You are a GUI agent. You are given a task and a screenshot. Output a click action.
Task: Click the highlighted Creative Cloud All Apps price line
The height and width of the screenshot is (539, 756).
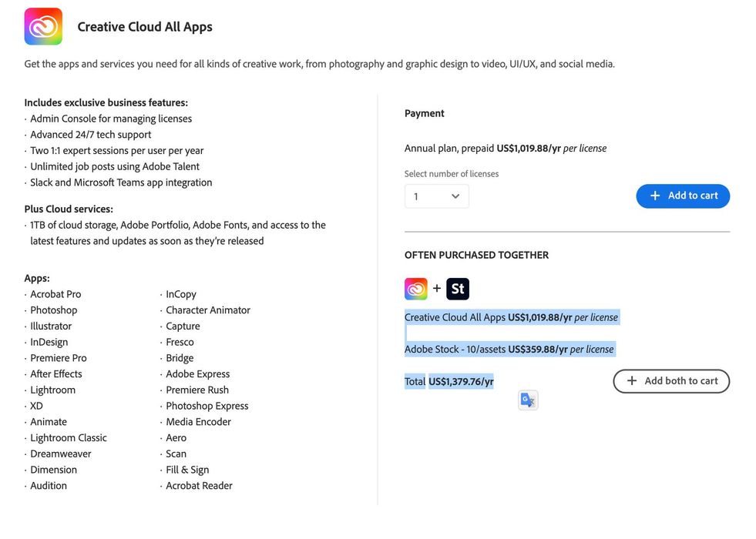pos(511,317)
